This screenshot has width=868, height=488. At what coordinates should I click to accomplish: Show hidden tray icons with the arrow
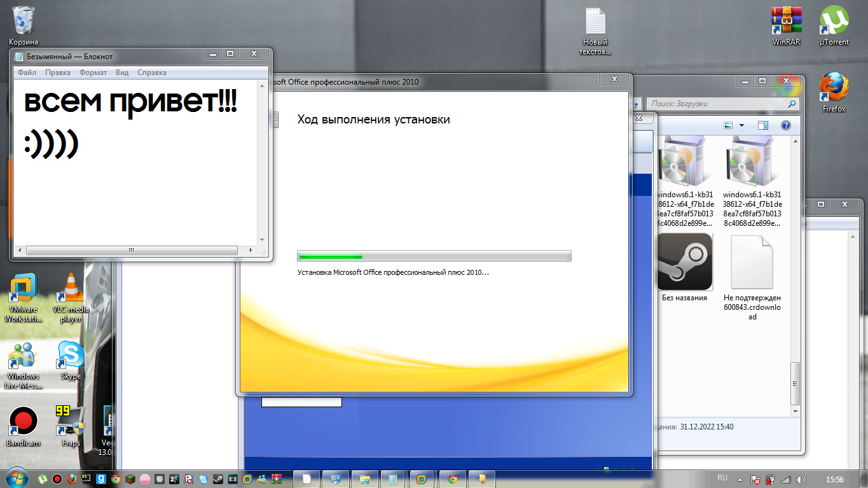(739, 478)
